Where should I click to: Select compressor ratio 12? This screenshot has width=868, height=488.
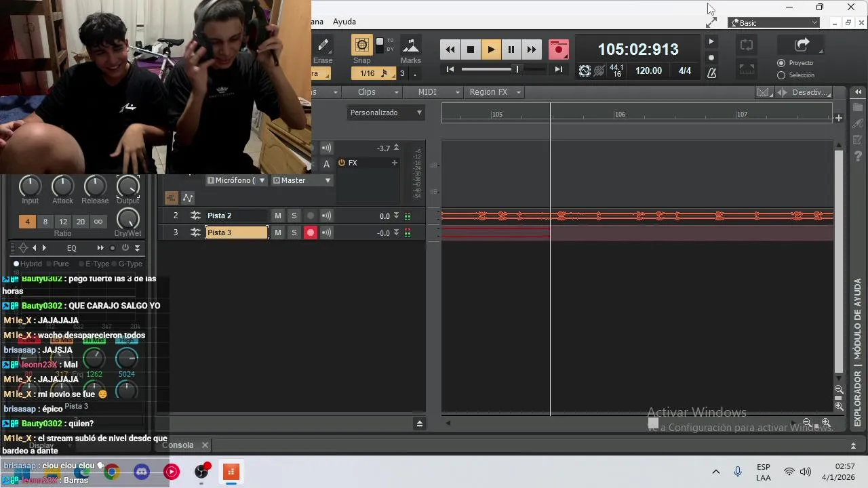[x=63, y=222]
